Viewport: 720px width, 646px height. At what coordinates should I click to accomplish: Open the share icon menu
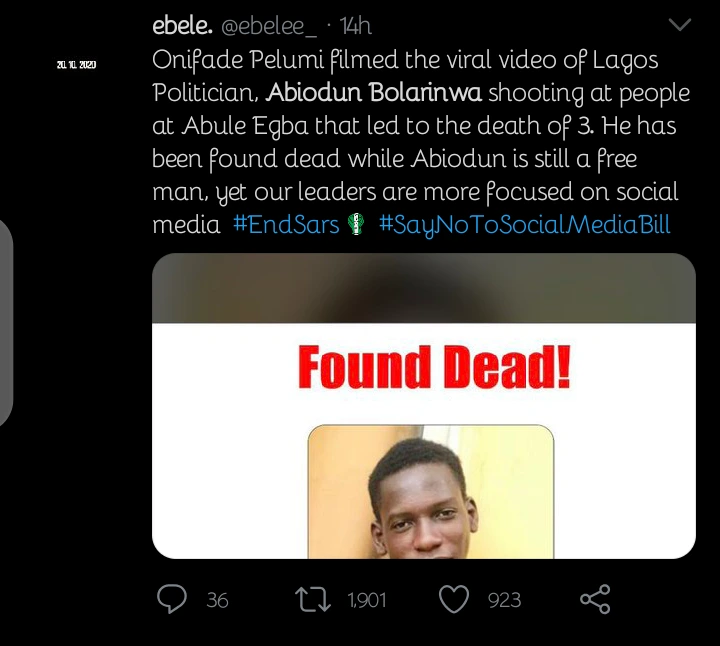click(595, 599)
